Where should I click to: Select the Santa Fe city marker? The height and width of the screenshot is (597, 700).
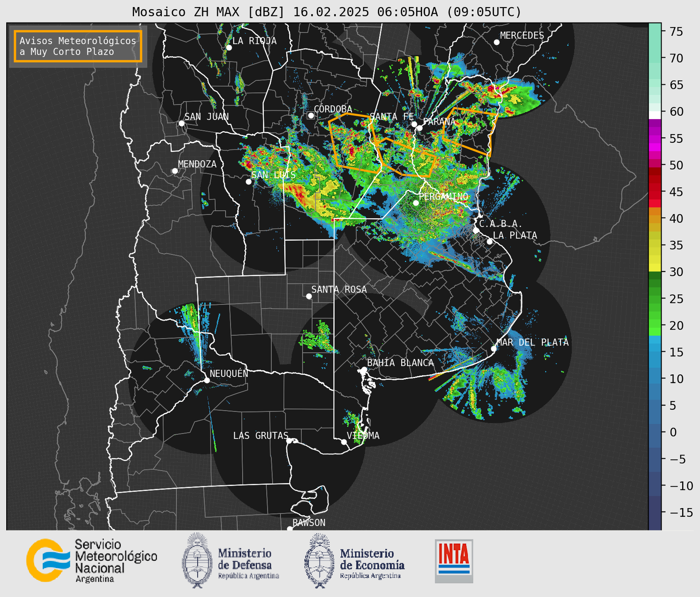coord(414,124)
